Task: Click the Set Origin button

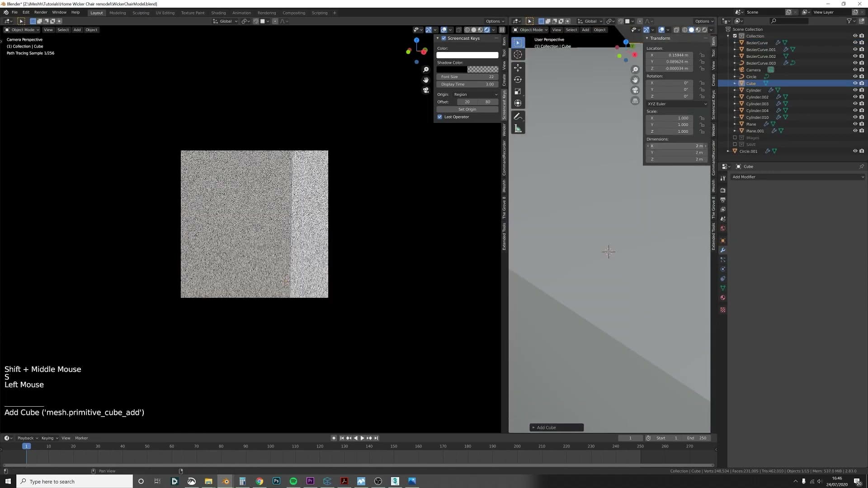Action: 467,109
